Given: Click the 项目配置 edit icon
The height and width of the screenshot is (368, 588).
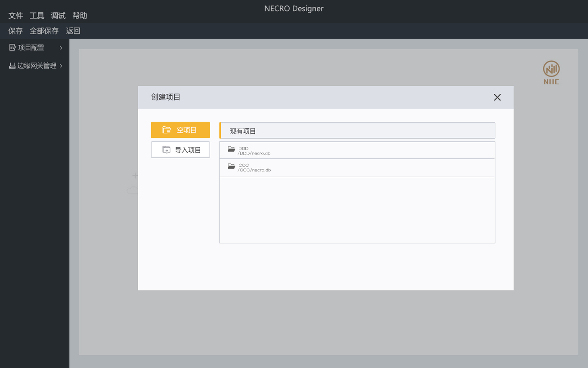Looking at the screenshot, I should coord(12,47).
